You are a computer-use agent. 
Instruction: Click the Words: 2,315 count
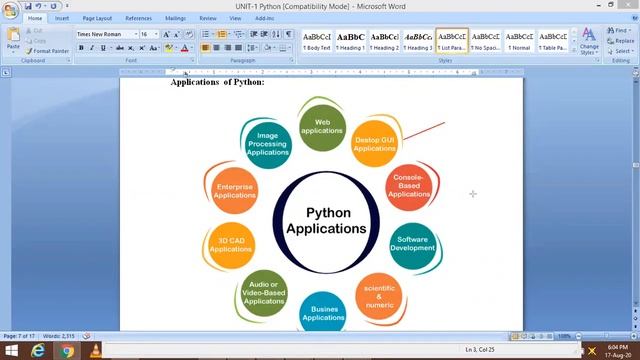click(x=58, y=336)
